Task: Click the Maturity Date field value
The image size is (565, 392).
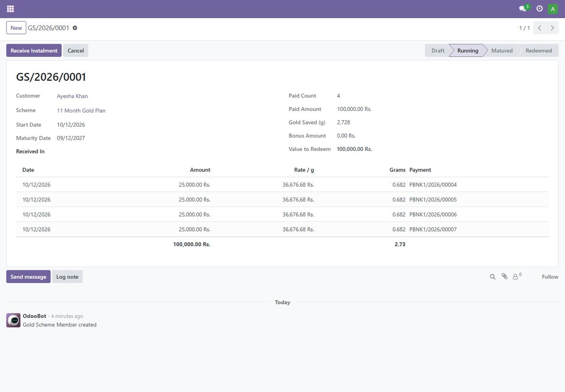Action: [71, 138]
